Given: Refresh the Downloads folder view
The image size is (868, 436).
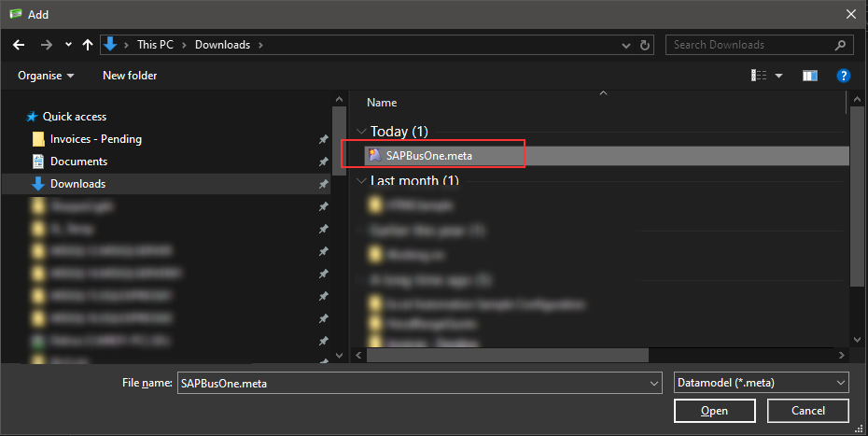Looking at the screenshot, I should [644, 46].
